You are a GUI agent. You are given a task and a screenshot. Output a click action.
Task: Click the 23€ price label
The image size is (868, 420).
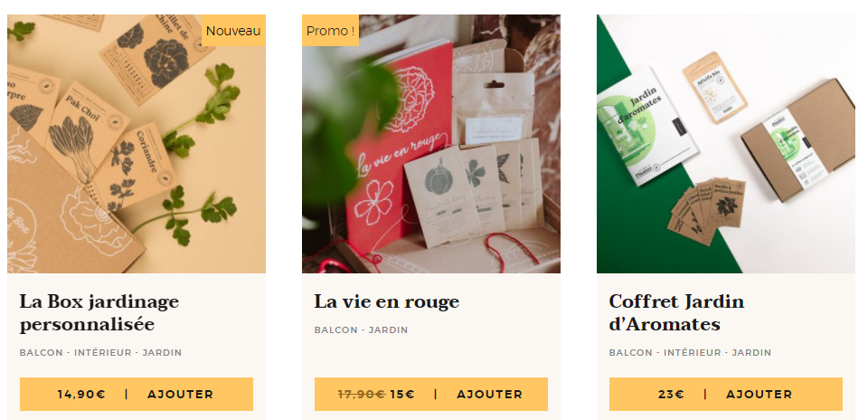(671, 395)
